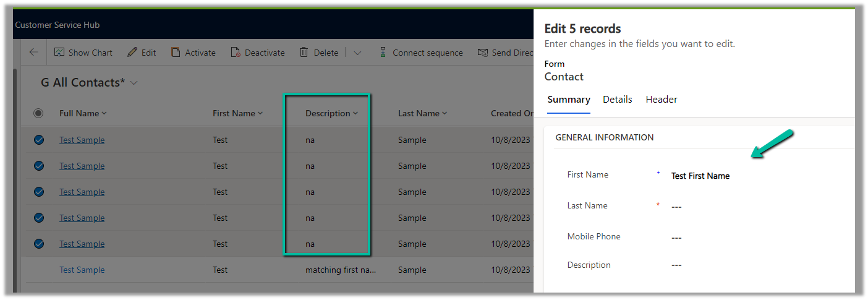The image size is (868, 300).
Task: Click the back arrow icon
Action: [34, 53]
